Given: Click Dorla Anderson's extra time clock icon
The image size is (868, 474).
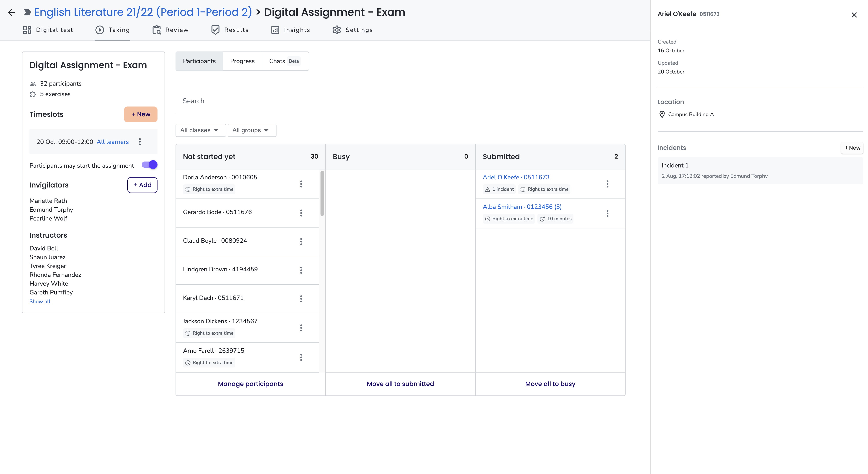Looking at the screenshot, I should 188,189.
